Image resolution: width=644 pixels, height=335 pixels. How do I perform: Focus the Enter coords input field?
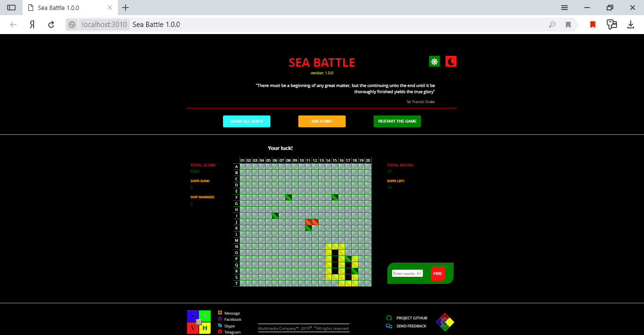click(407, 273)
